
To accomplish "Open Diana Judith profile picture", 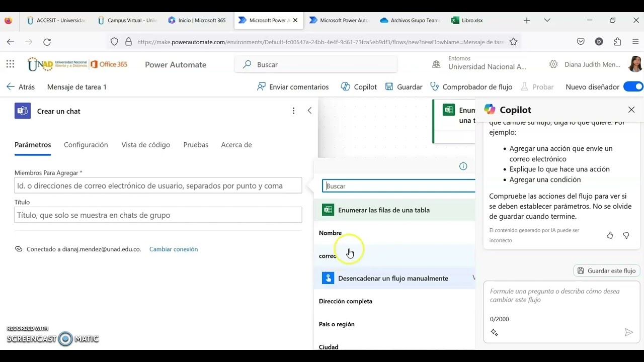I will click(x=635, y=64).
